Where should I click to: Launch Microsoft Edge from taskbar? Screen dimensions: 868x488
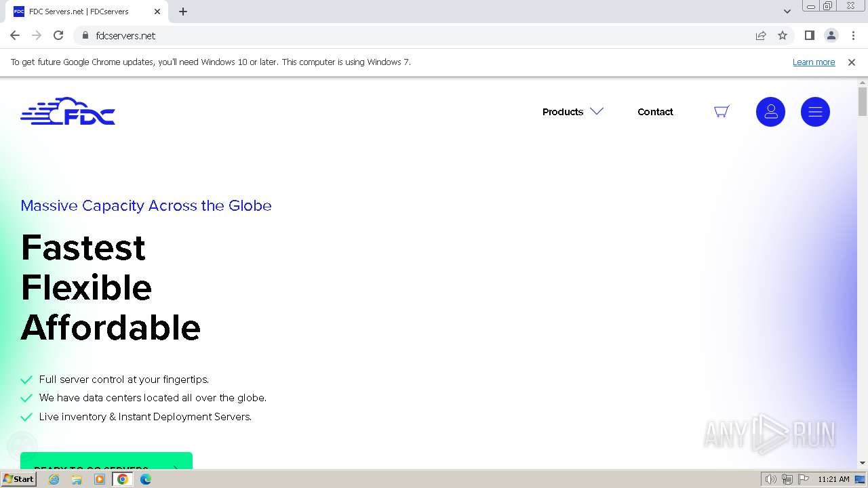[x=146, y=479]
